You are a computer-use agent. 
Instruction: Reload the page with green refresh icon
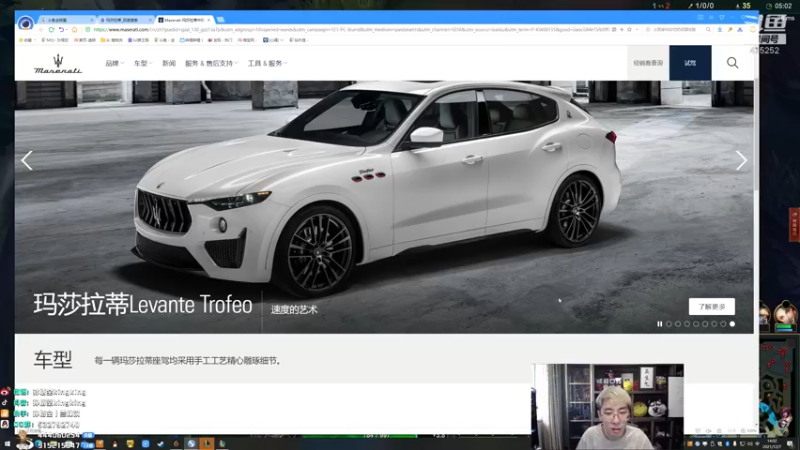point(52,30)
